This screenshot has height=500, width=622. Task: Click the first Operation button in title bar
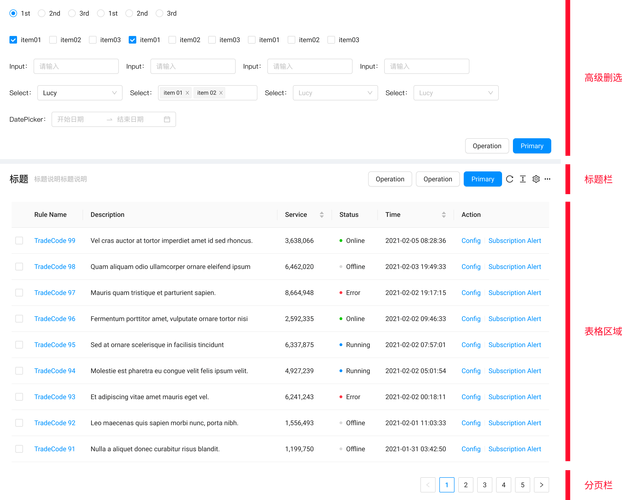390,179
